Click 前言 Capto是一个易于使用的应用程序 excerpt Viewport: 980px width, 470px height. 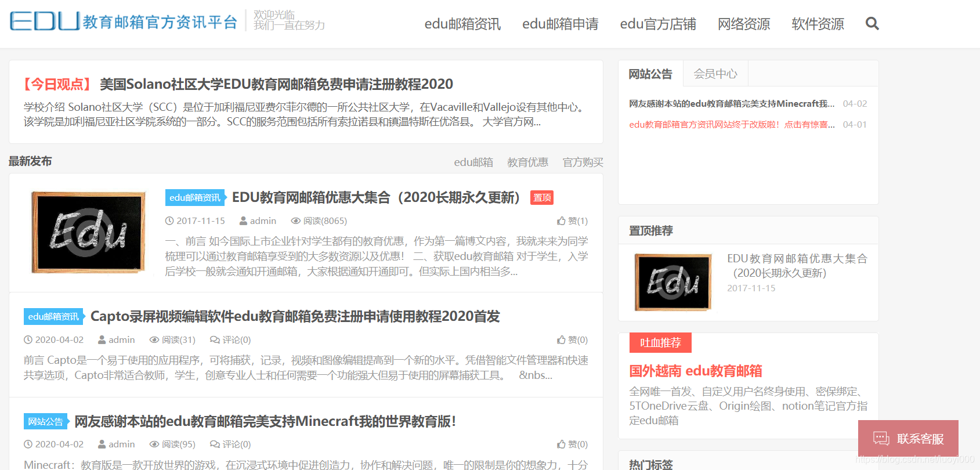306,368
